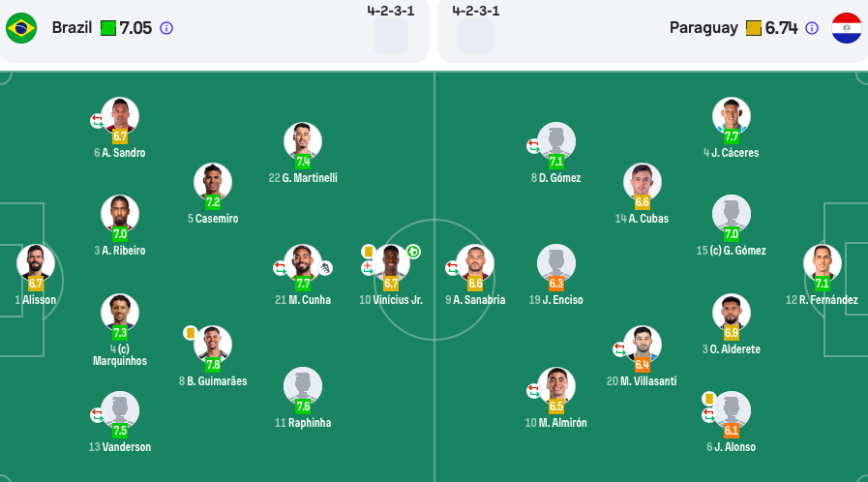This screenshot has width=868, height=482.
Task: Click the goal ball icon on Vinícius Jr.
Action: point(413,252)
